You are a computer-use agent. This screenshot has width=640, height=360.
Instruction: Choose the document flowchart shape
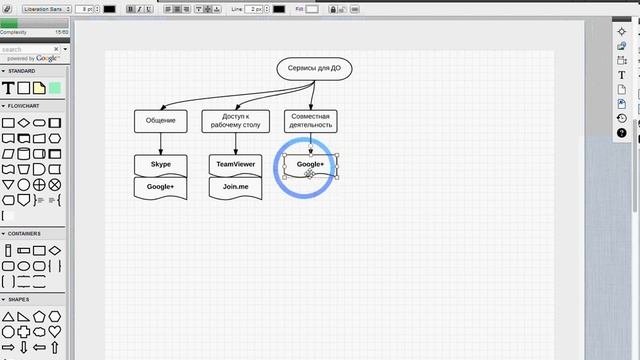[x=8, y=138]
